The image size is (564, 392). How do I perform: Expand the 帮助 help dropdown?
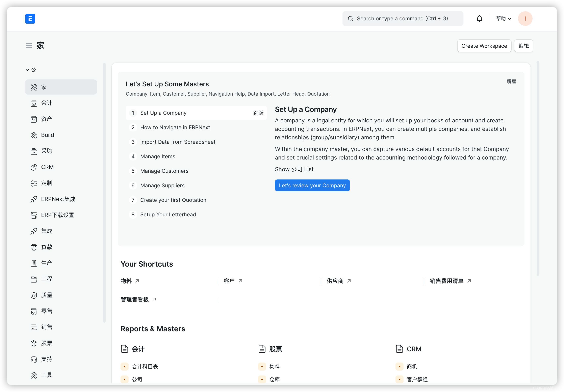[x=503, y=19]
